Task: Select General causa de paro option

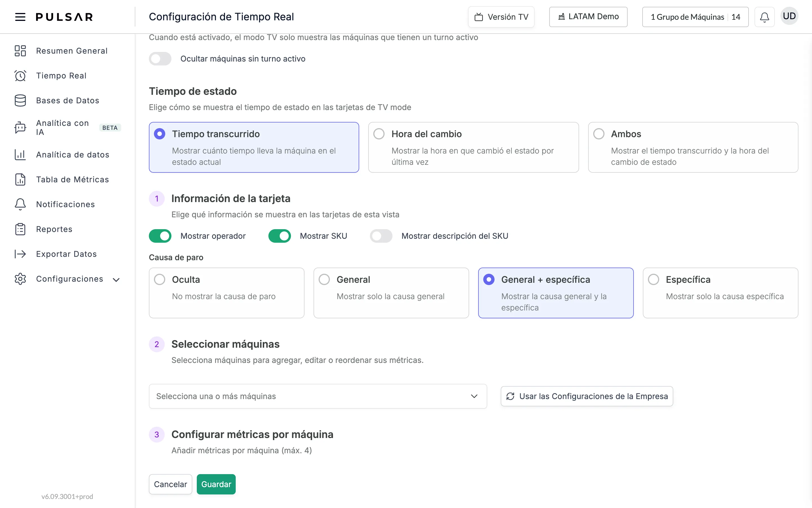Action: (391, 293)
